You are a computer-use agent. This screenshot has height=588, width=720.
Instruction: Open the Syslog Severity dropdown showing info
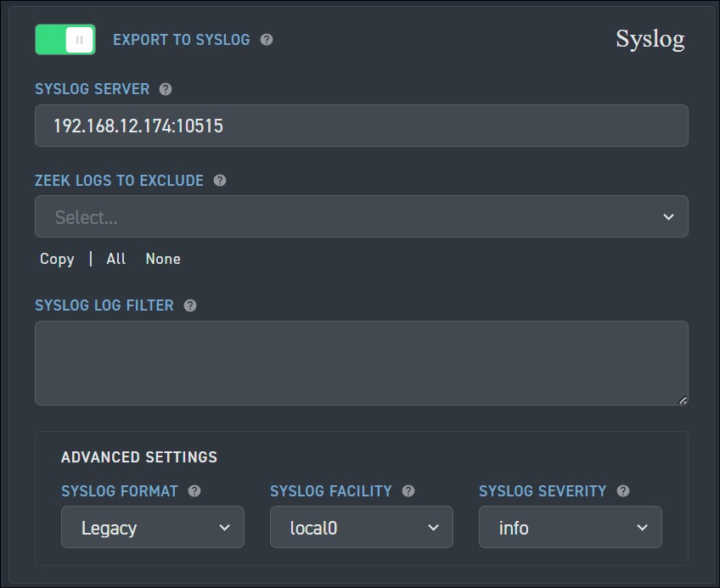(571, 527)
